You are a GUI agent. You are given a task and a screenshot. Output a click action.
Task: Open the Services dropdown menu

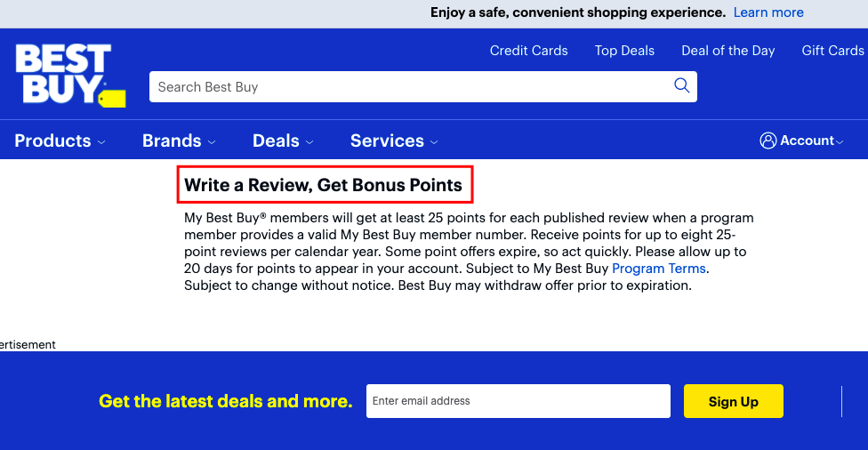(394, 141)
